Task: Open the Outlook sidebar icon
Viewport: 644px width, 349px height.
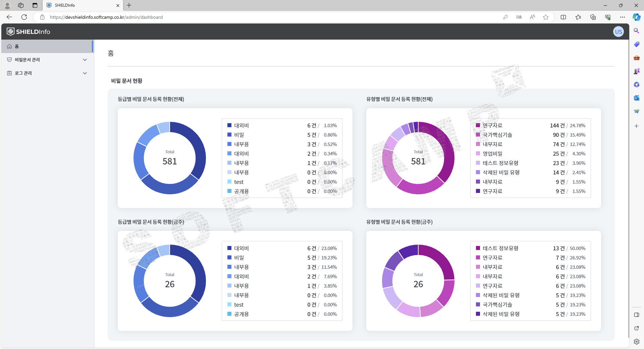Action: pyautogui.click(x=636, y=98)
